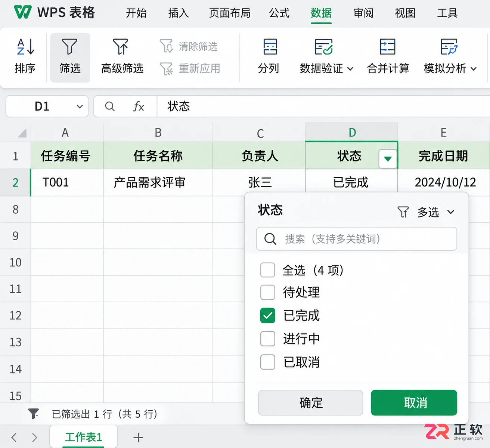The image size is (490, 448).
Task: Go to next sheet with right arrow
Action: pyautogui.click(x=35, y=437)
